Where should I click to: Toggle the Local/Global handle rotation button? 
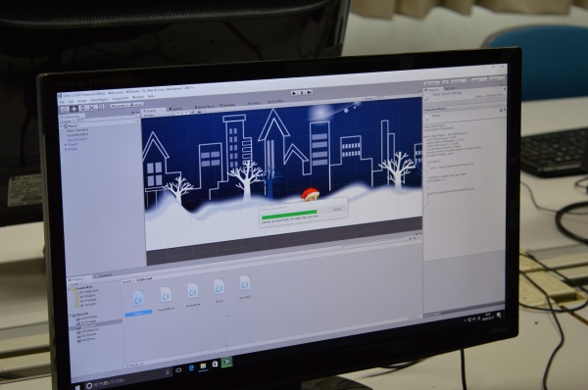(x=136, y=105)
